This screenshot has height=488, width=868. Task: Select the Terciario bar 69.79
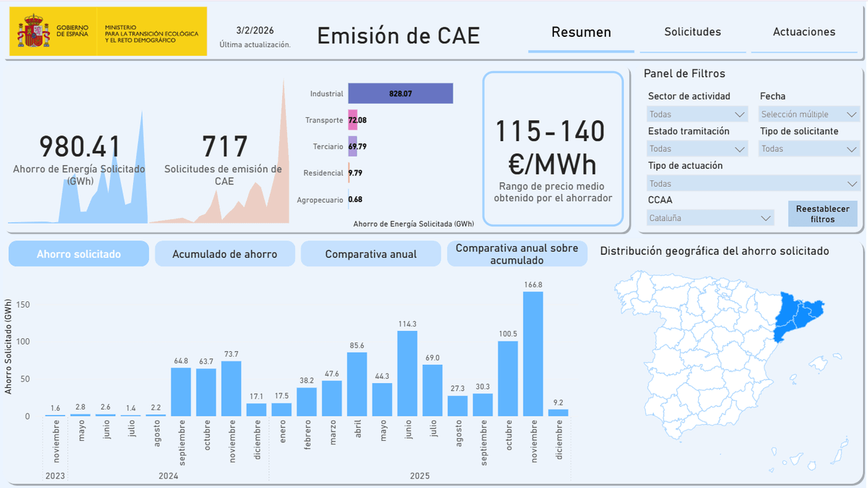(353, 146)
